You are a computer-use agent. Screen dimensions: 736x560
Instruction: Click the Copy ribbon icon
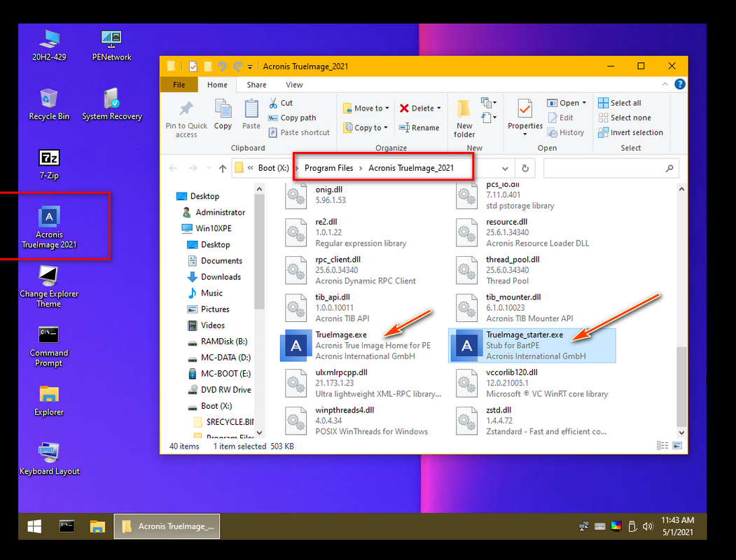(223, 114)
